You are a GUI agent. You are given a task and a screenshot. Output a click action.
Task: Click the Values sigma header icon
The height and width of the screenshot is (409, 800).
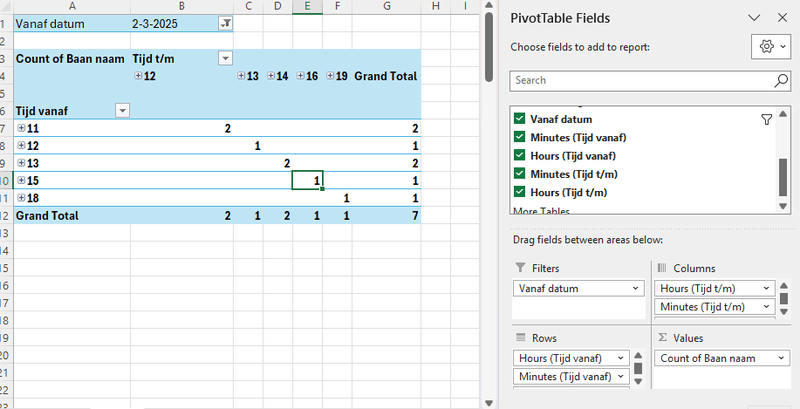click(662, 338)
